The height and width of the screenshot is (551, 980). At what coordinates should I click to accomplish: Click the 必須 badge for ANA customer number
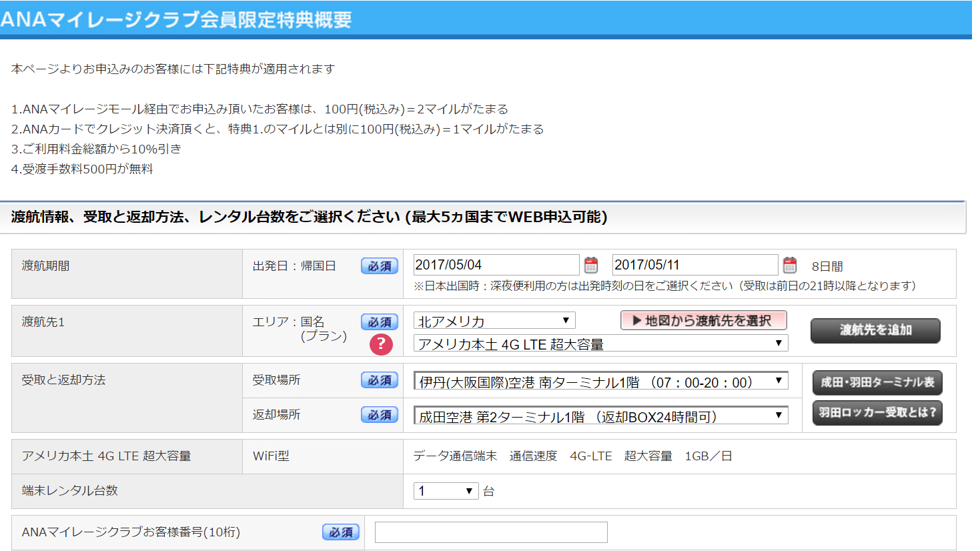[x=341, y=532]
